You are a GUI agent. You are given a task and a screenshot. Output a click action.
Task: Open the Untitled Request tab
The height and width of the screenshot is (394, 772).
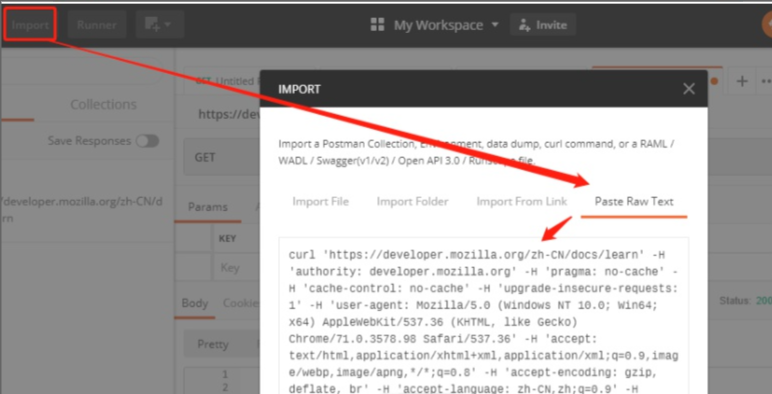pyautogui.click(x=223, y=81)
